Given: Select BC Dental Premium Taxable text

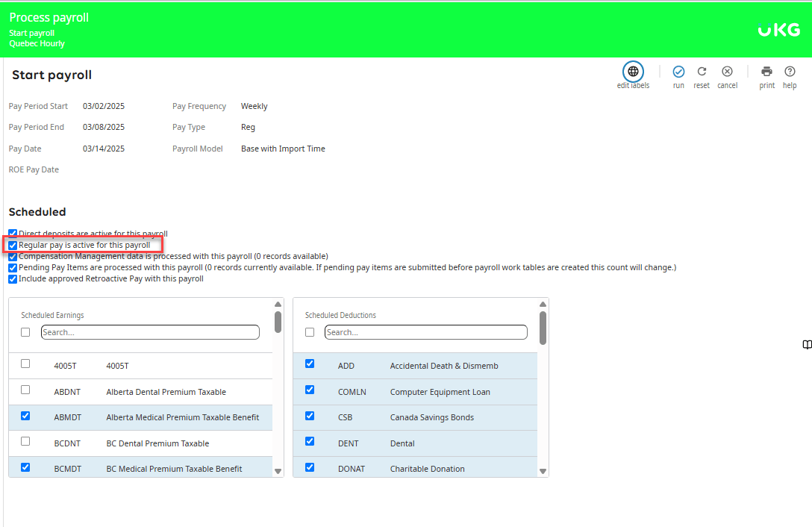Looking at the screenshot, I should click(x=157, y=443).
